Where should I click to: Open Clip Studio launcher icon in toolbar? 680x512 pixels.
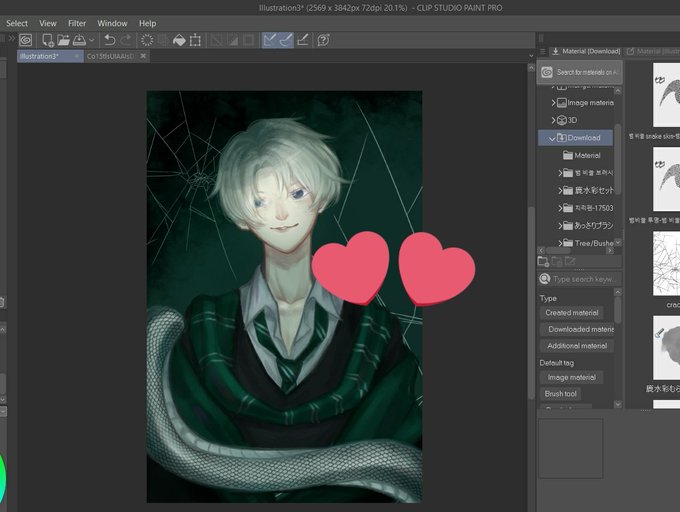[26, 40]
